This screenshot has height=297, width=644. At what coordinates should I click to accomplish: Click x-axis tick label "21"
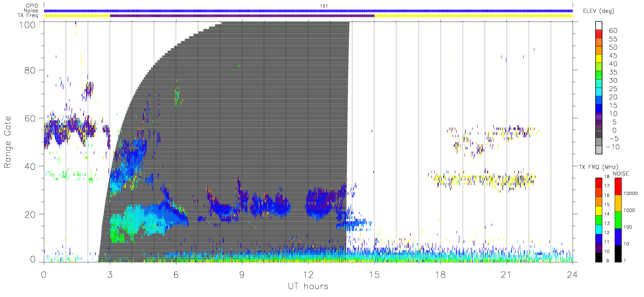pyautogui.click(x=506, y=274)
